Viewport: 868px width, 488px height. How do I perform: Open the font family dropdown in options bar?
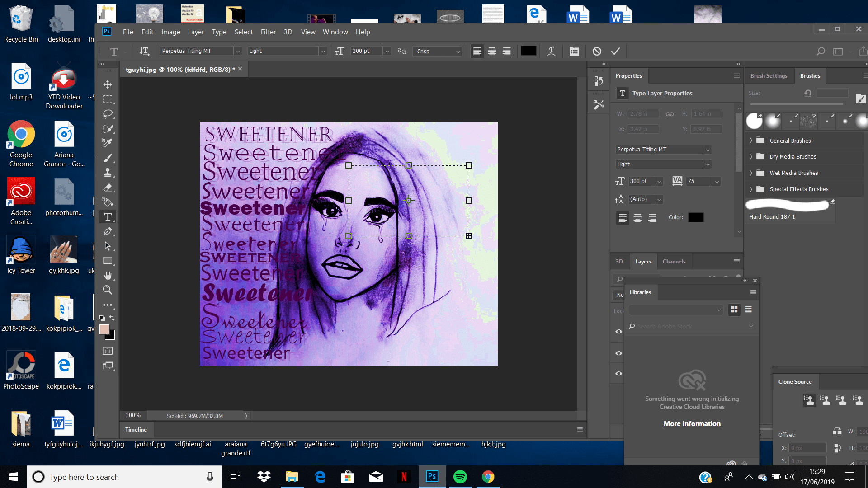[x=237, y=51]
